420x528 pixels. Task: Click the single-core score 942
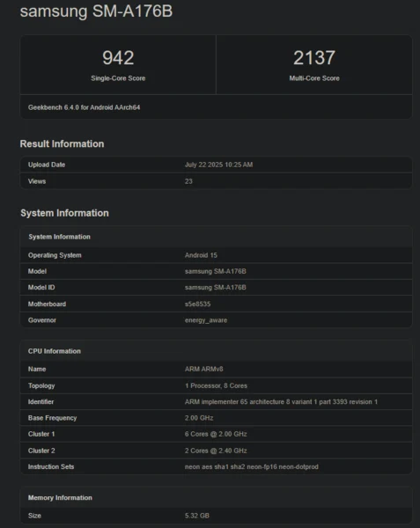[x=118, y=57]
